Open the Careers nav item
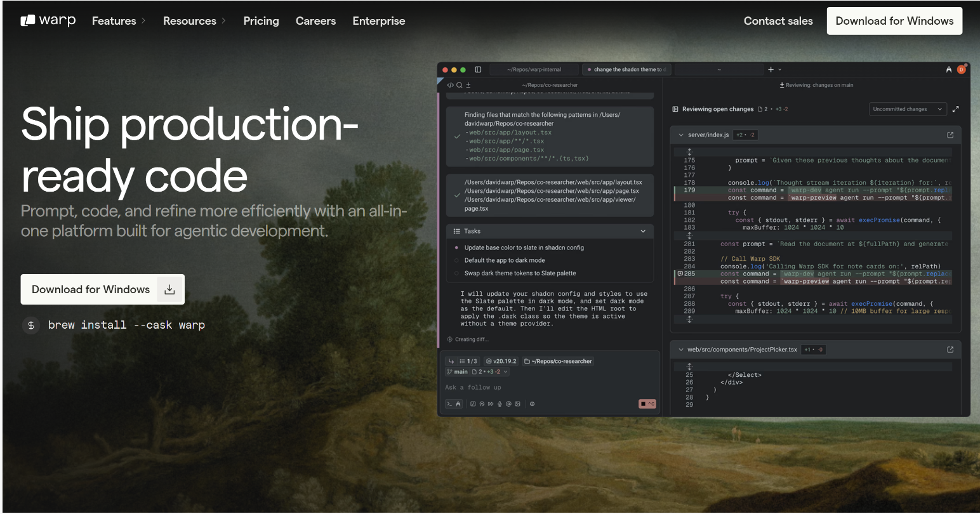The height and width of the screenshot is (514, 980). (315, 20)
